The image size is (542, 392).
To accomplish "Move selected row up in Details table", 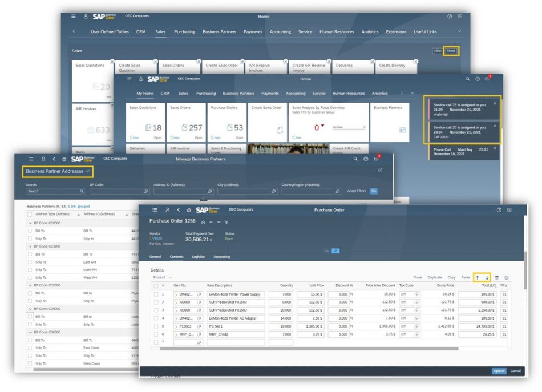I will click(478, 277).
